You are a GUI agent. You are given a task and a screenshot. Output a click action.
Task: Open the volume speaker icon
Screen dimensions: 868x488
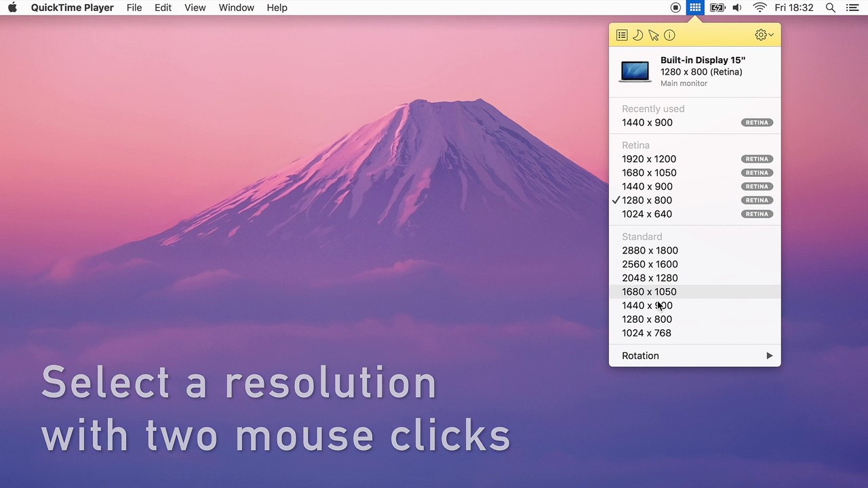click(x=738, y=7)
